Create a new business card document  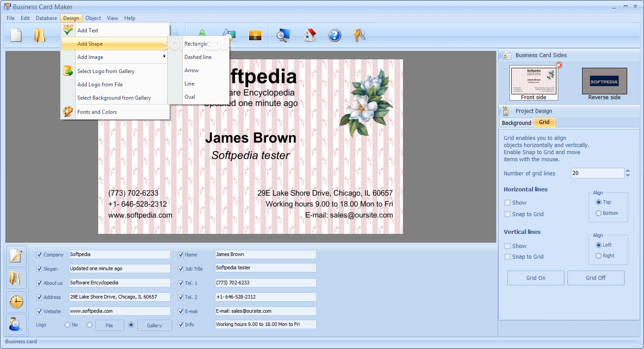click(16, 35)
